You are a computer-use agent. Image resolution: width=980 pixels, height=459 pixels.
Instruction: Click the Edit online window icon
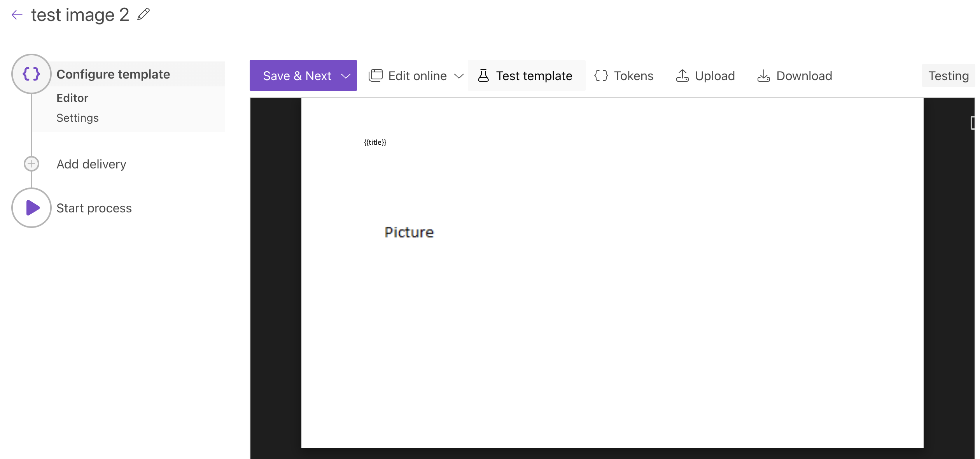(376, 75)
